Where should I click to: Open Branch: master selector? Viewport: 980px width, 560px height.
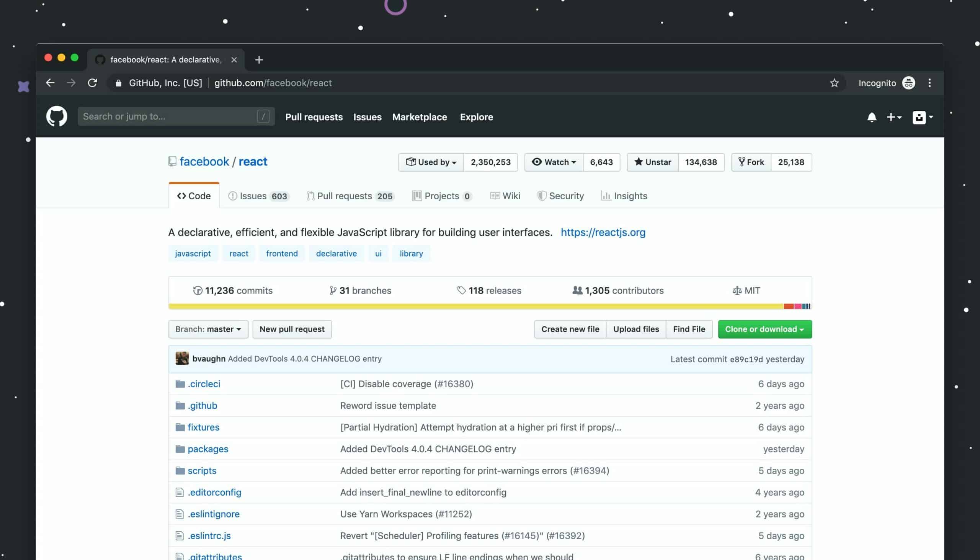point(208,329)
